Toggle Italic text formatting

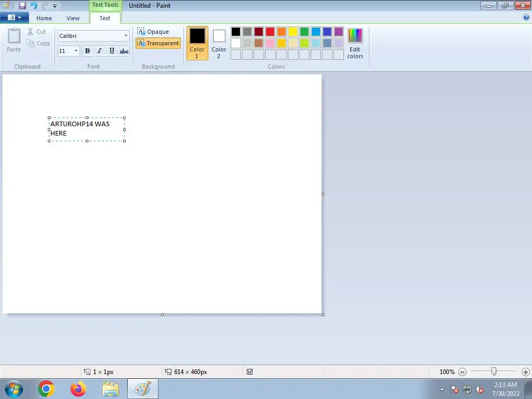99,51
